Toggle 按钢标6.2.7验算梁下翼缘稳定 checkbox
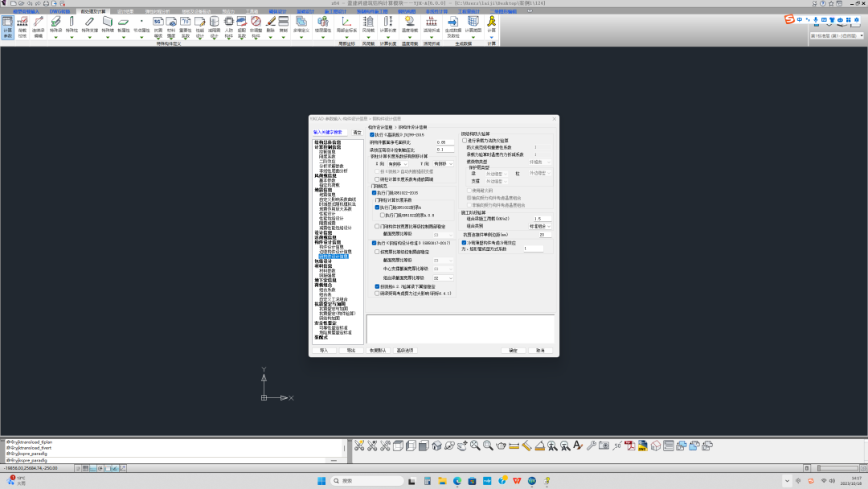868x489 pixels. [x=378, y=286]
